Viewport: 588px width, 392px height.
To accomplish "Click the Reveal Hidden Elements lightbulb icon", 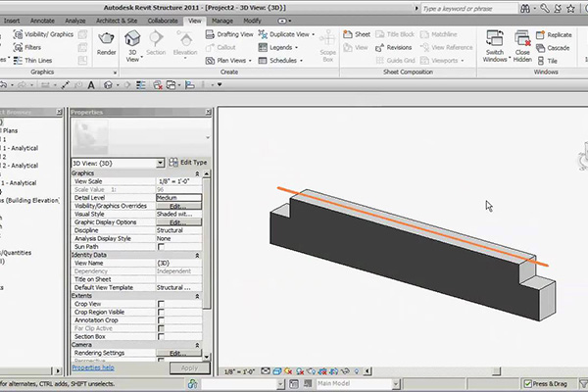I will 357,371.
